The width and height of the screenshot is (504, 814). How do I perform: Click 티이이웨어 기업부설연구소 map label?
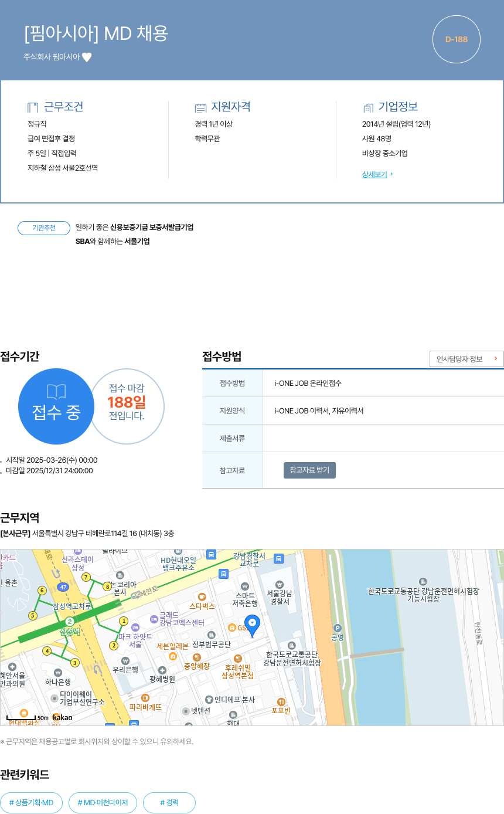[82, 698]
